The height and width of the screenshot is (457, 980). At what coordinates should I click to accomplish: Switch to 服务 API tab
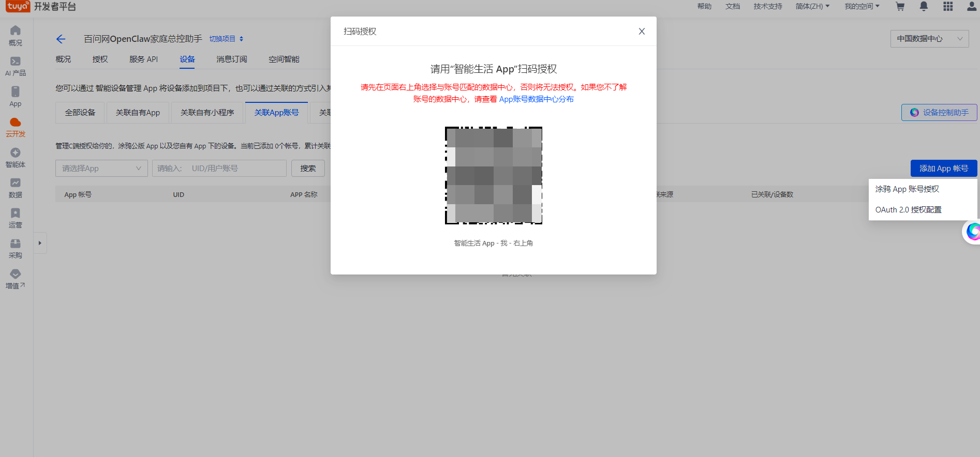click(143, 59)
